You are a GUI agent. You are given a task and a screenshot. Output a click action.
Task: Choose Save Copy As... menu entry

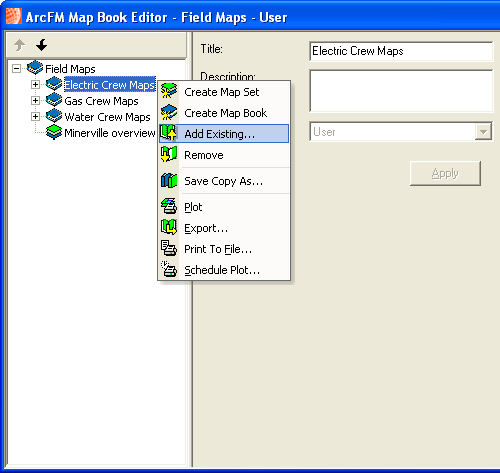click(224, 181)
